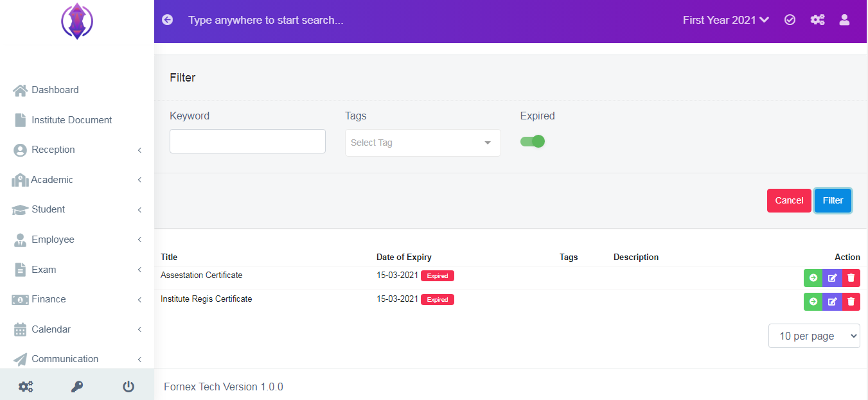
Task: Click the Assestation Certificate title text
Action: point(202,275)
